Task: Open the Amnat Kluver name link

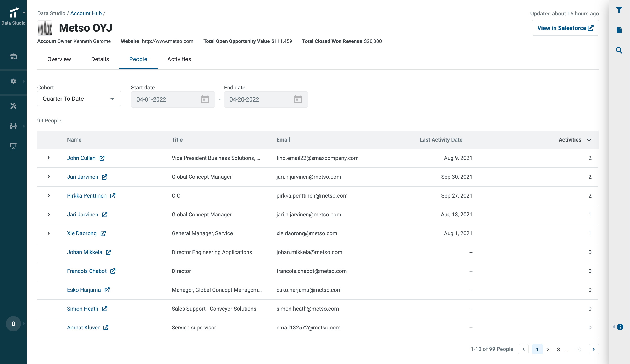Action: click(x=83, y=328)
